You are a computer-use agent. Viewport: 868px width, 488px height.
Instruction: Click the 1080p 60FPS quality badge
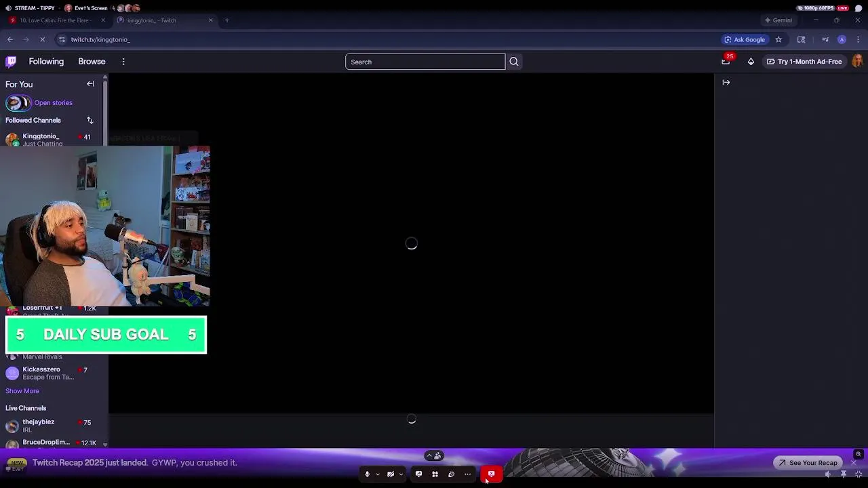816,8
